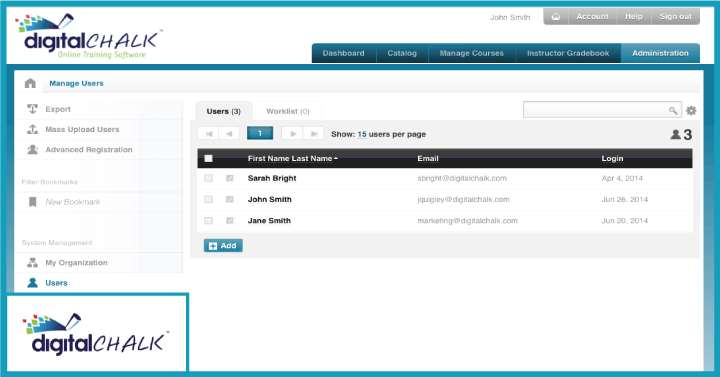This screenshot has width=720, height=377.
Task: Click the digitalCHALK logo at top
Action: [x=90, y=36]
